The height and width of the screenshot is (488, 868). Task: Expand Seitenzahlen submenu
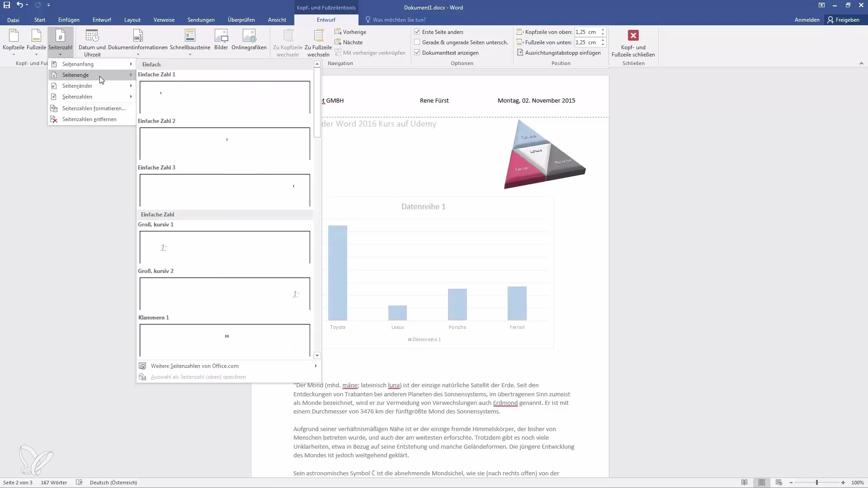pyautogui.click(x=92, y=97)
